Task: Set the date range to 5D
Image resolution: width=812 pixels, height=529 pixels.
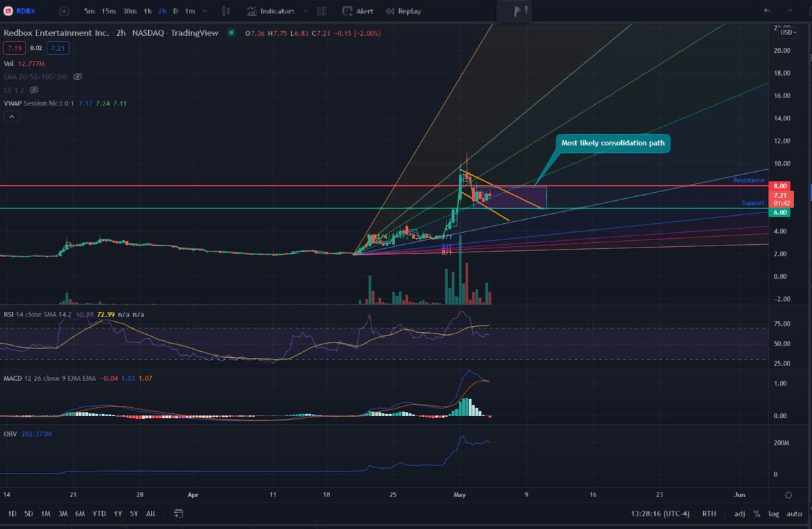Action: 28,514
